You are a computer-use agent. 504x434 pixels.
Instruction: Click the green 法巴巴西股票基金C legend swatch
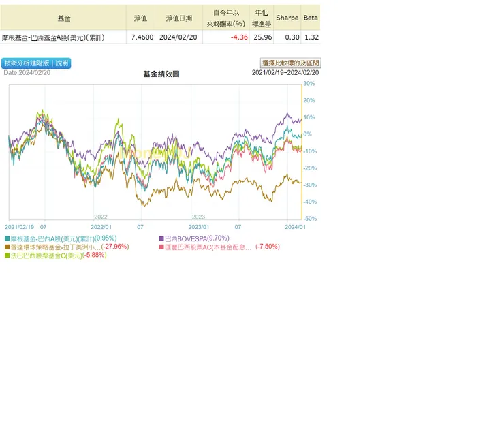(7, 255)
